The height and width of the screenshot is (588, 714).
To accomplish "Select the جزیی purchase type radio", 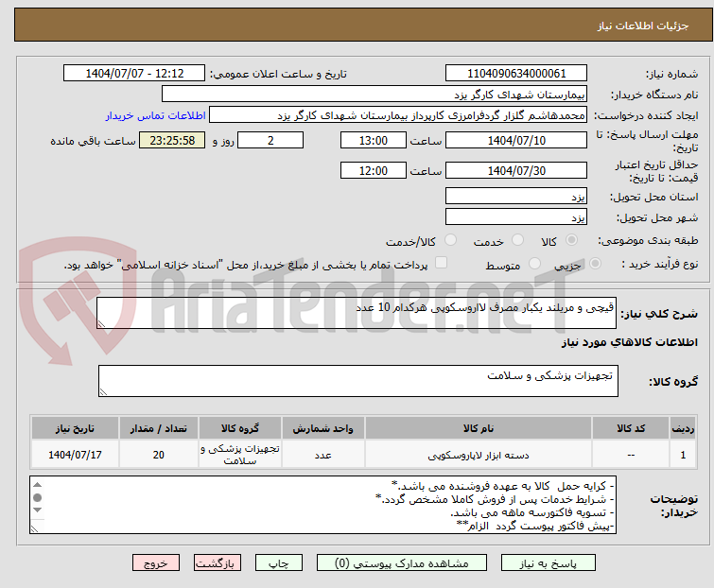I will 595,264.
